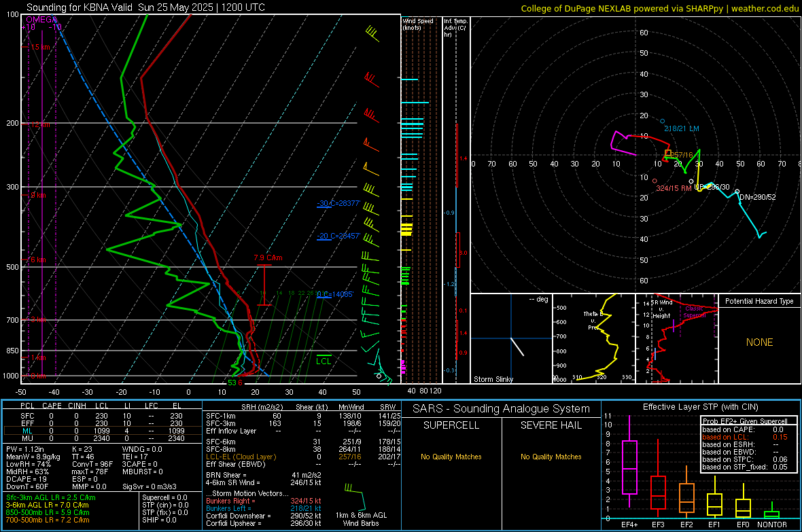Click the 700-500mb LR = 7.2 C/km line
The width and height of the screenshot is (802, 532).
pyautogui.click(x=48, y=520)
